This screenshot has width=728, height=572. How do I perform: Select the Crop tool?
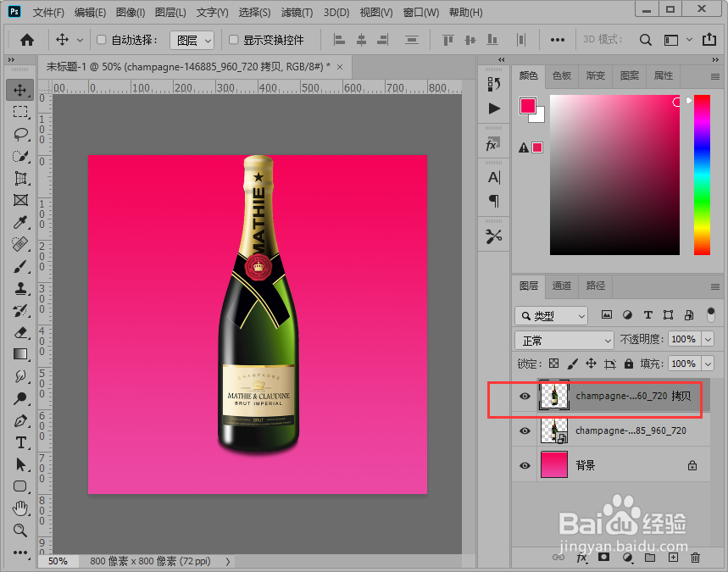point(20,178)
